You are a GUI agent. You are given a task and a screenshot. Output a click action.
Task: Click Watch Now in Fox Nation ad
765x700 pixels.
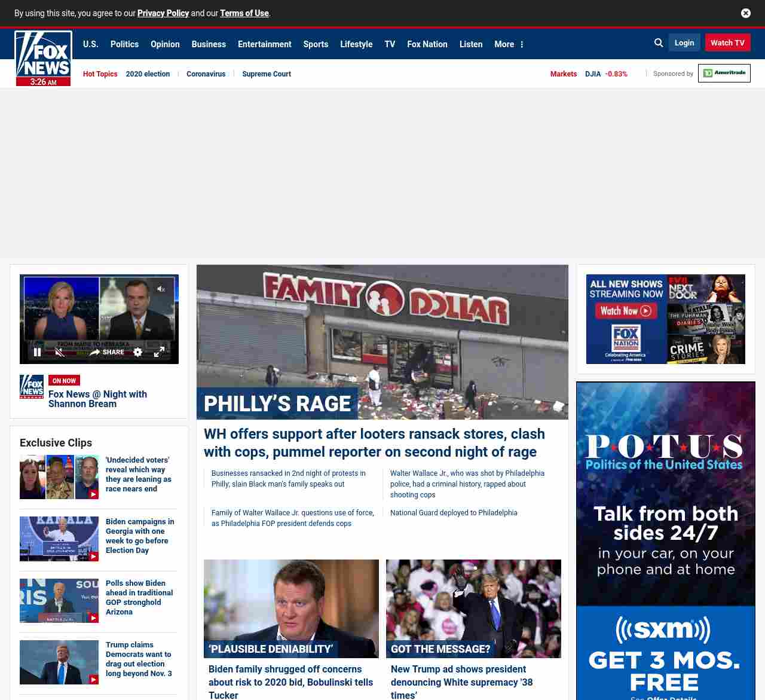click(x=626, y=311)
